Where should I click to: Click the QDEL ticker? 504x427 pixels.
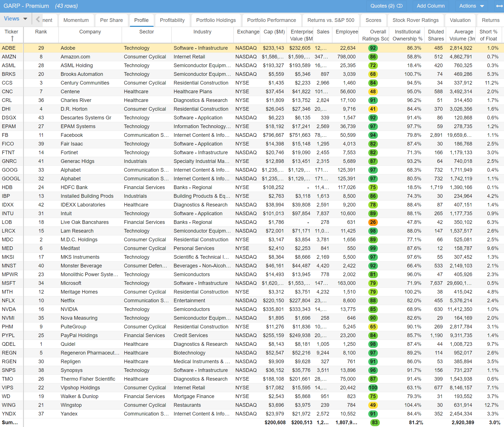coord(9,344)
